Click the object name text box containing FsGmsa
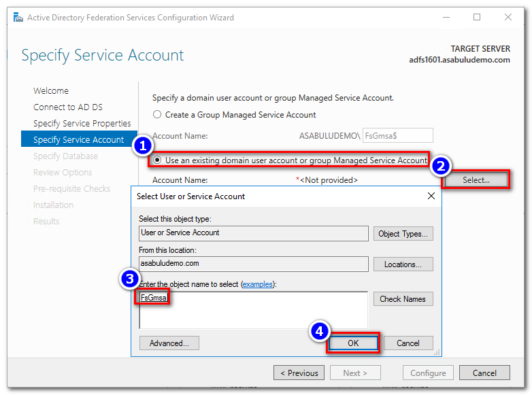The width and height of the screenshot is (532, 395). click(254, 310)
